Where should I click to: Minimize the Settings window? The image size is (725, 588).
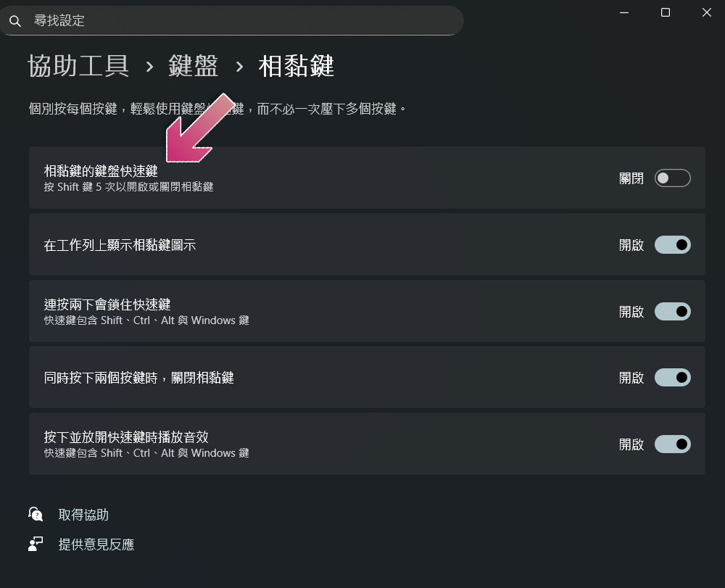(624, 12)
